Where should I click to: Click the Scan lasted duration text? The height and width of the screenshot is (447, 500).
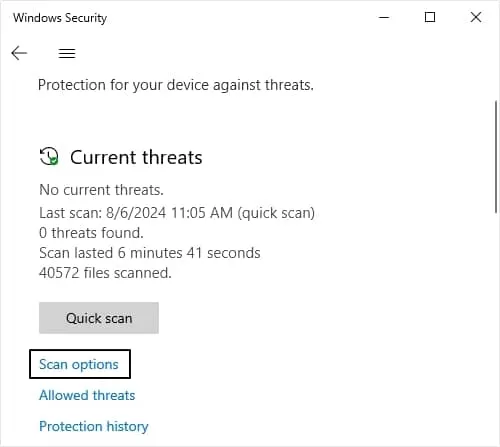click(x=150, y=253)
